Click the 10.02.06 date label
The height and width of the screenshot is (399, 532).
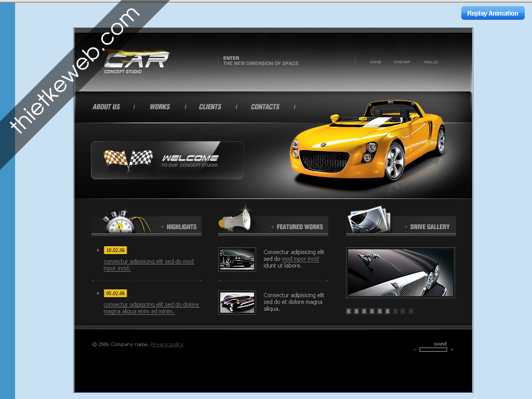point(115,250)
